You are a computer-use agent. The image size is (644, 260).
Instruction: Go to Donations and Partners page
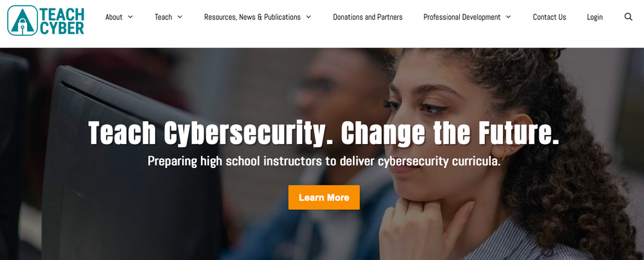368,17
